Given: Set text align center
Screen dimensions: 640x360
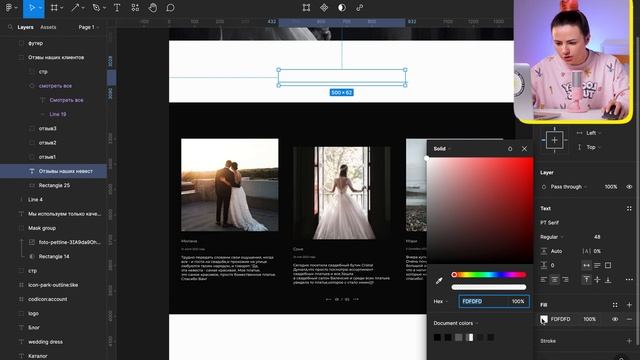Looking at the screenshot, I should 555,280.
